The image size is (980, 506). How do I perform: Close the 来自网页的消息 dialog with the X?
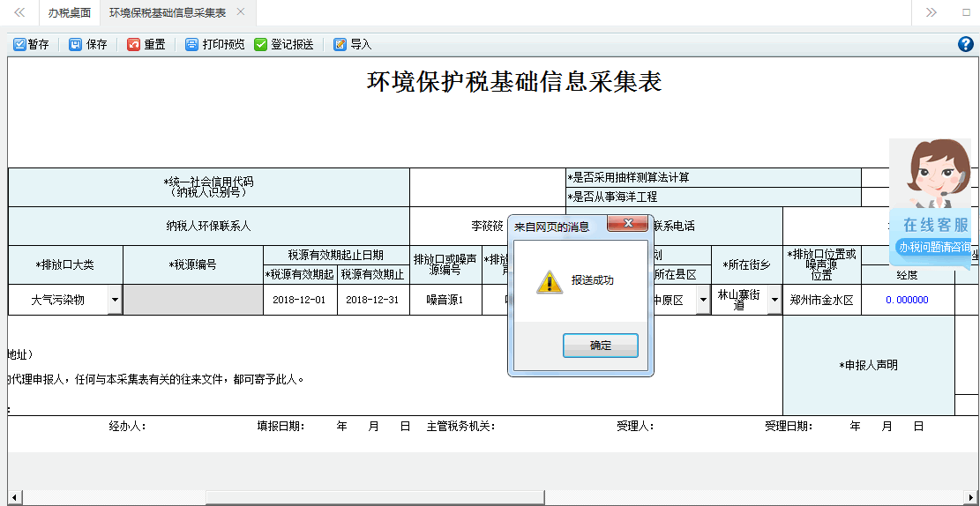click(x=628, y=224)
